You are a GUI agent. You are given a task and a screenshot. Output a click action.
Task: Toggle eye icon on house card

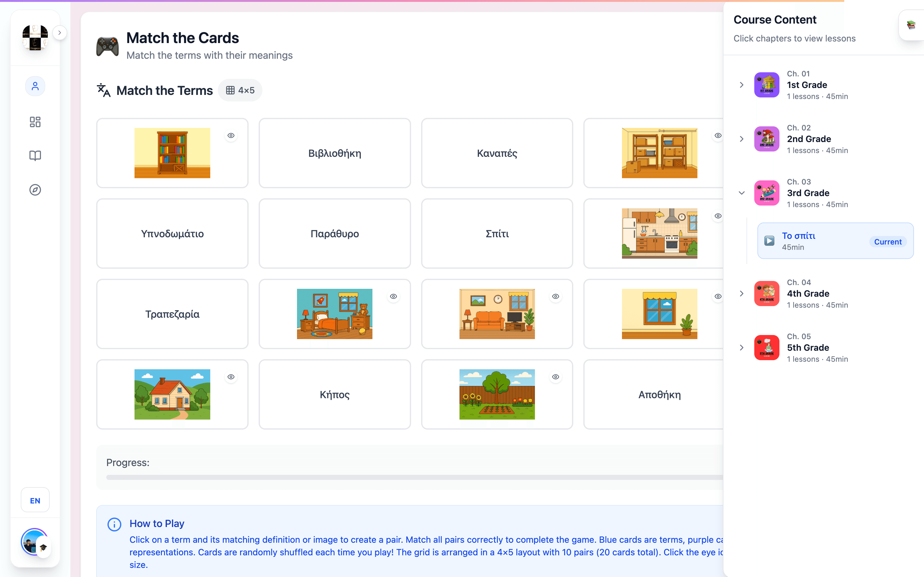[x=231, y=377]
